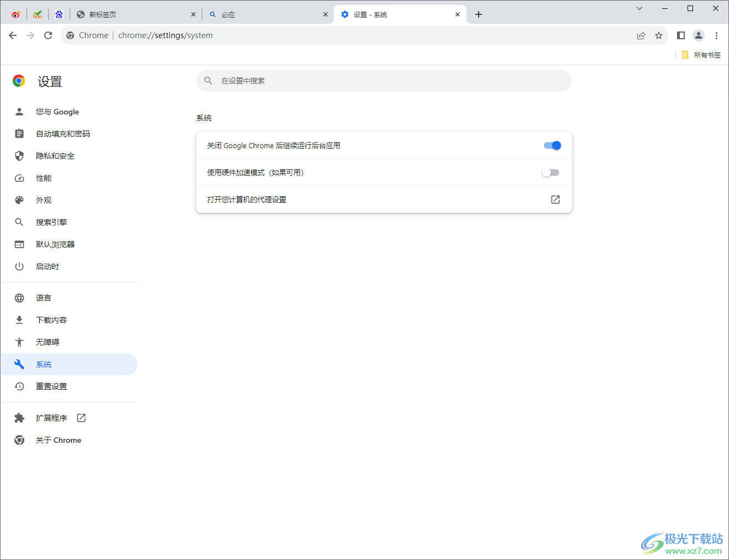This screenshot has width=729, height=560.
Task: Open 关于 Chrome text entry
Action: pyautogui.click(x=59, y=440)
